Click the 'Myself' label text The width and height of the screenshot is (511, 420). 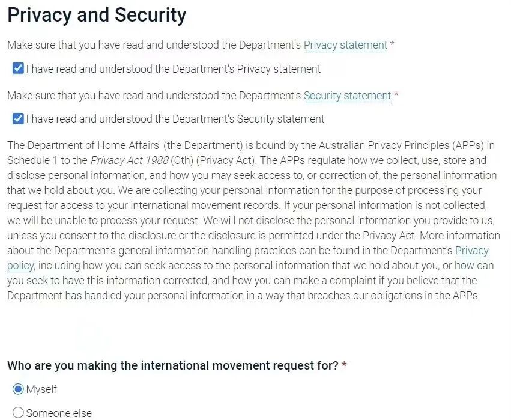click(x=41, y=389)
